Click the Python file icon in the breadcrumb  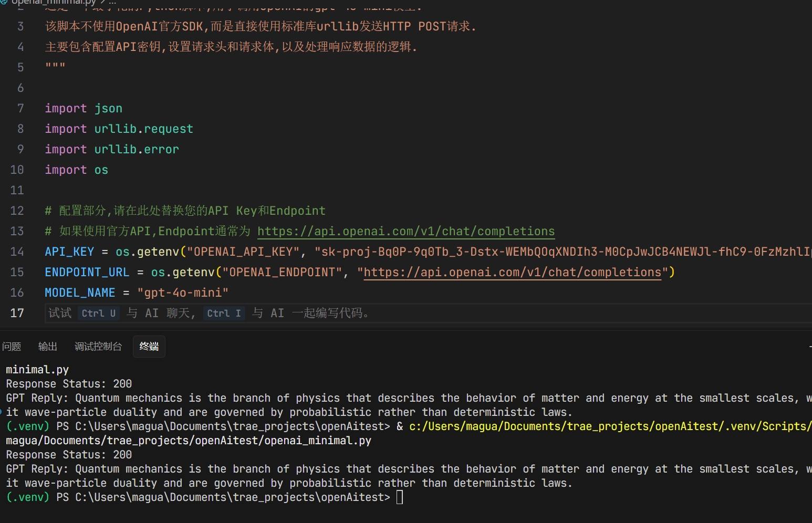pos(4,2)
